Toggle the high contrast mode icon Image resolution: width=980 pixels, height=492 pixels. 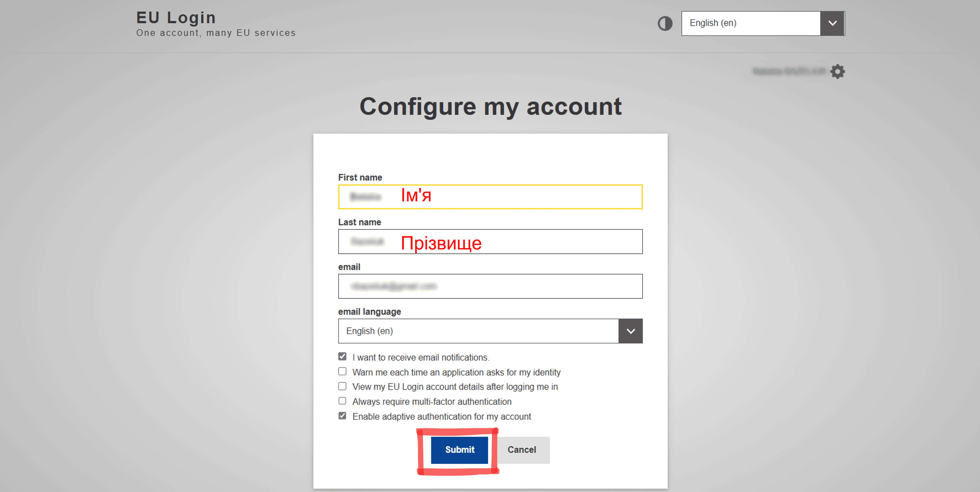point(665,24)
